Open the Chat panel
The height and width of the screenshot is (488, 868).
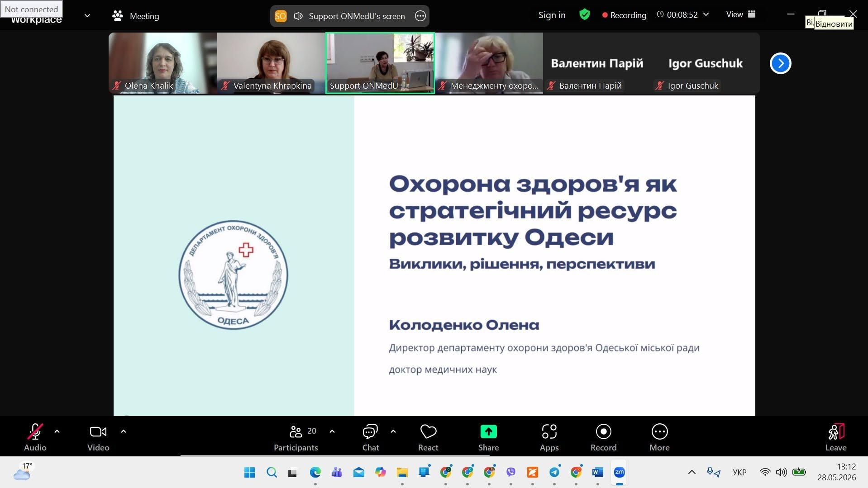[x=371, y=437]
